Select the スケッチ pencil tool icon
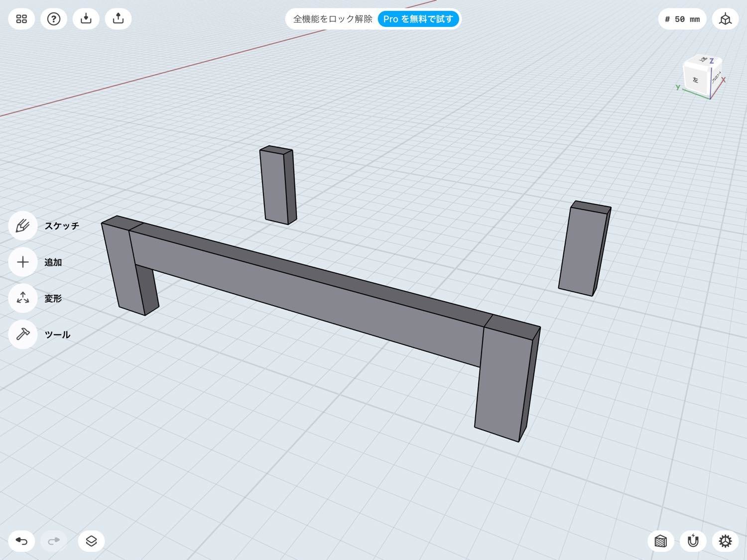The width and height of the screenshot is (747, 560). 23,226
